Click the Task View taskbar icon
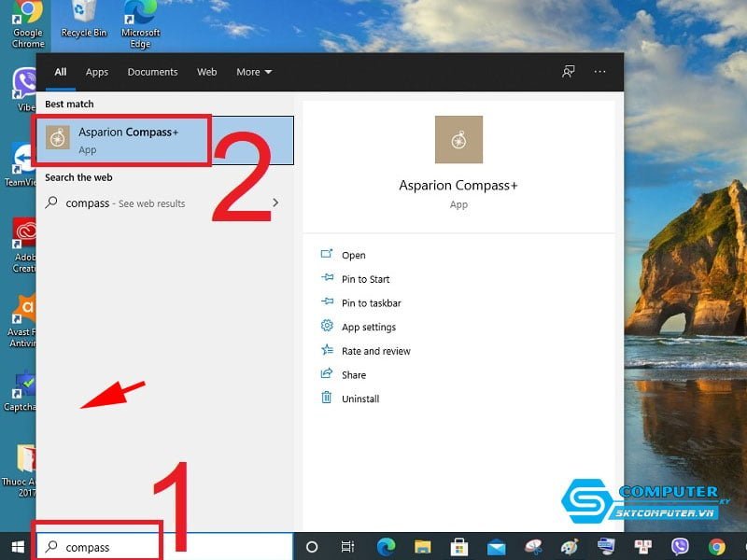This screenshot has height=560, width=747. (x=347, y=547)
